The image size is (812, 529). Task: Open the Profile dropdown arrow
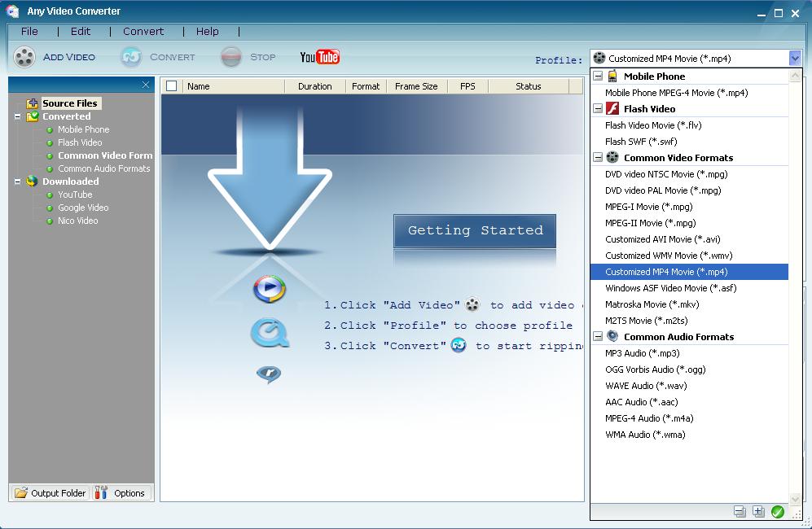[795, 58]
